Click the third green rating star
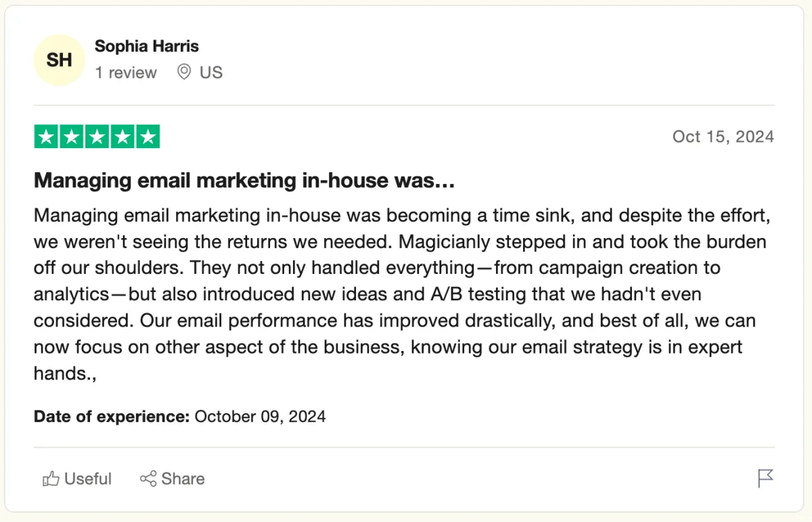 (x=97, y=137)
